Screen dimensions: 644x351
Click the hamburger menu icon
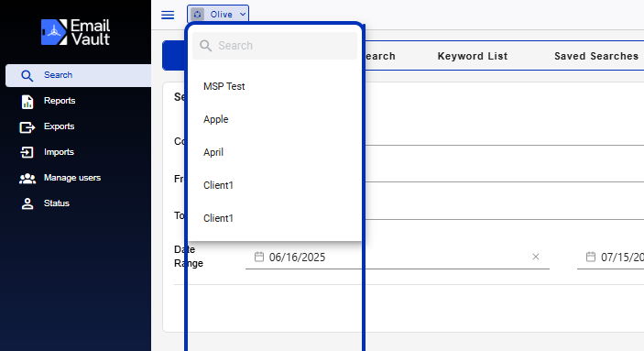[x=168, y=16]
